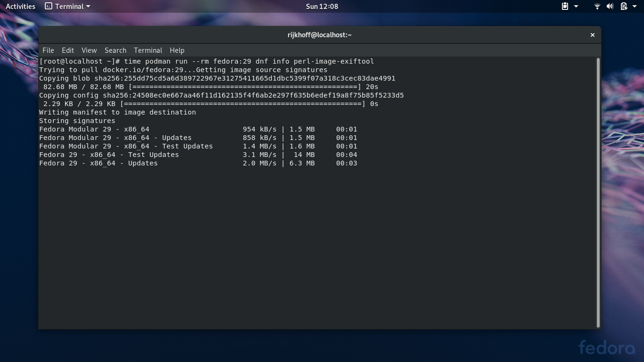The width and height of the screenshot is (644, 362).
Task: Open the Terminal app menu in top bar
Action: pos(67,6)
